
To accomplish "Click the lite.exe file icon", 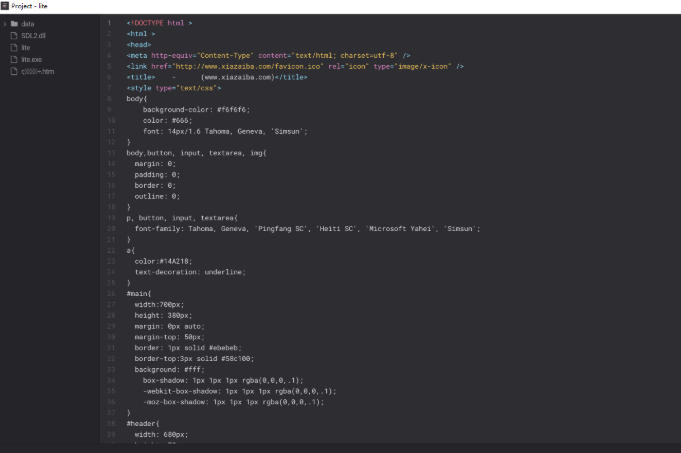I will pos(14,59).
